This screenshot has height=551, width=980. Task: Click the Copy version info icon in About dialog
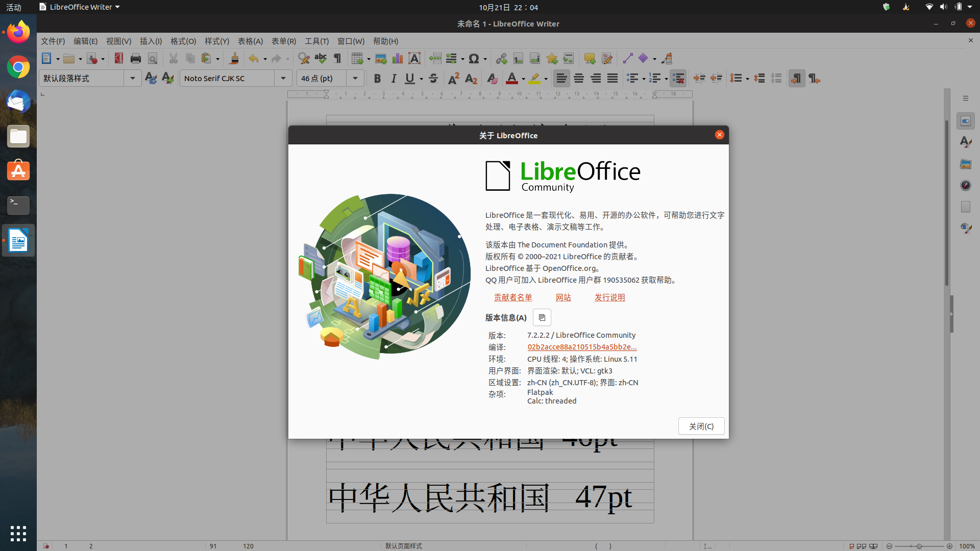[x=542, y=317]
